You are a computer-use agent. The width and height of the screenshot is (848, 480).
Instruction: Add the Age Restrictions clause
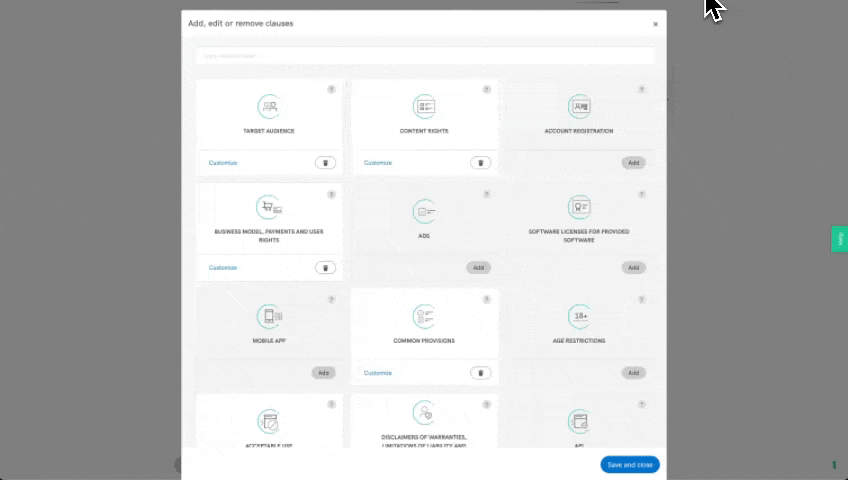pyautogui.click(x=633, y=372)
